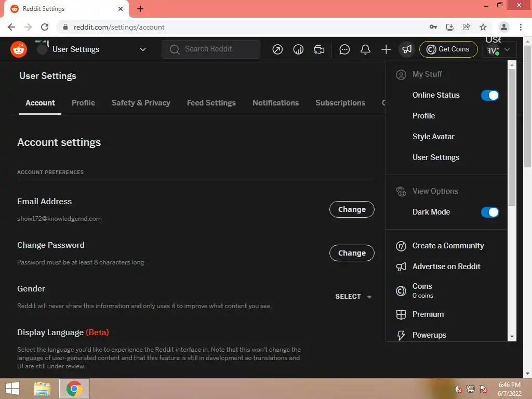Expand the User Settings navigation dropdown
Image resolution: width=532 pixels, height=399 pixels.
(143, 49)
